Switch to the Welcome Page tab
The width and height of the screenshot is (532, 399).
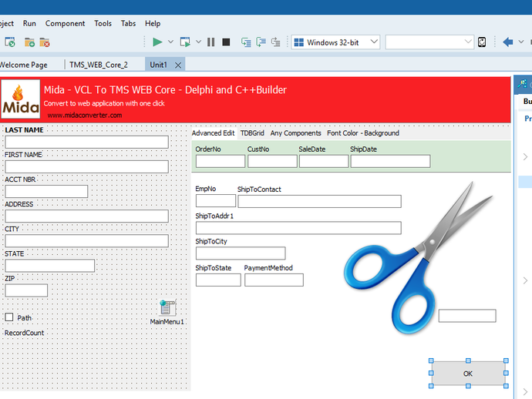[x=23, y=65]
